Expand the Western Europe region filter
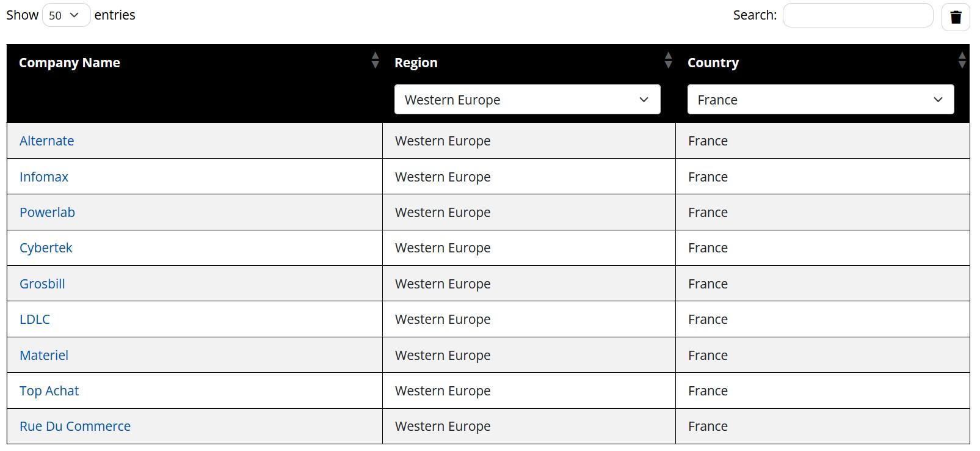The width and height of the screenshot is (980, 451). (527, 100)
